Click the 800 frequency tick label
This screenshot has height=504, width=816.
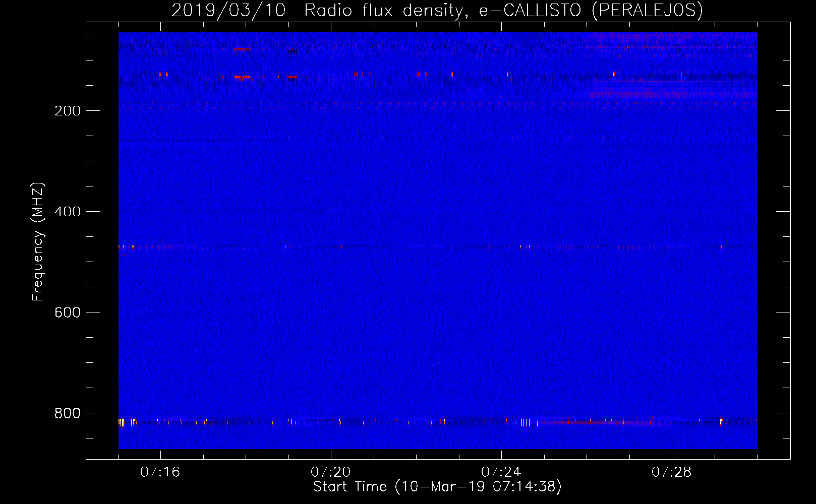(68, 413)
